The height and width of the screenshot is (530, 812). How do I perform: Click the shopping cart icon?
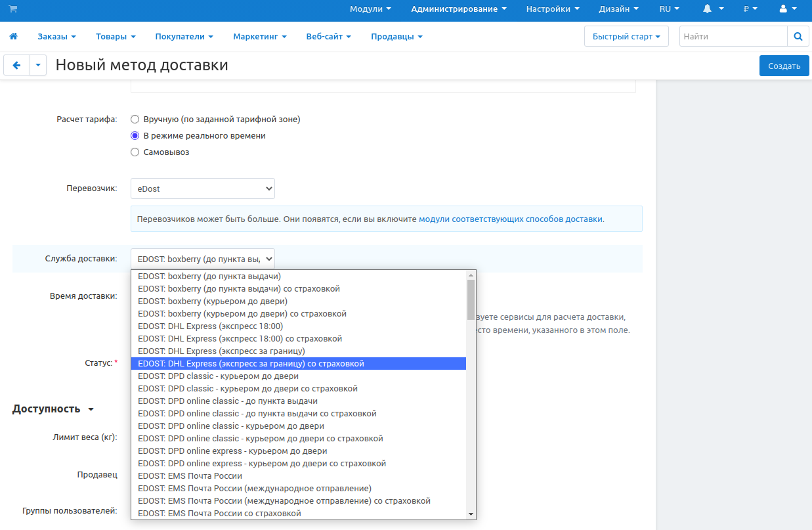click(13, 9)
